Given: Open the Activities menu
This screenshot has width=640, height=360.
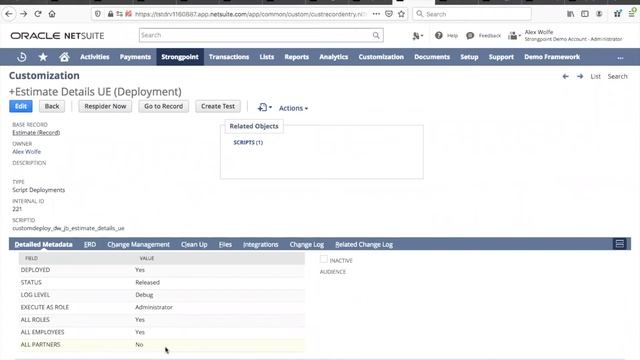Looking at the screenshot, I should coord(95,57).
